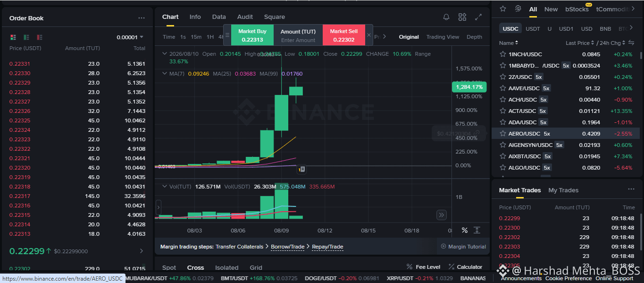Open the Fee Level percent icon
The width and height of the screenshot is (644, 283).
pos(410,267)
